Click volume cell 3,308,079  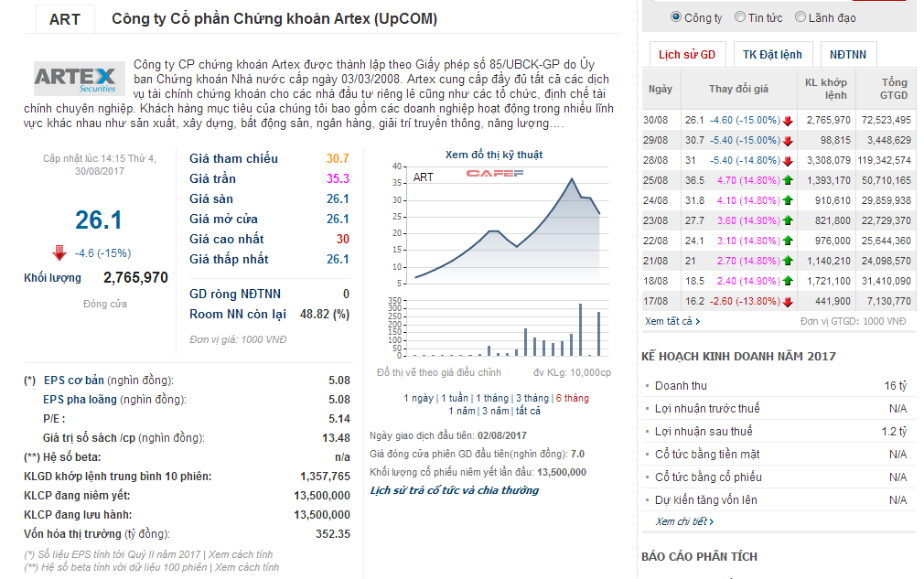829,161
